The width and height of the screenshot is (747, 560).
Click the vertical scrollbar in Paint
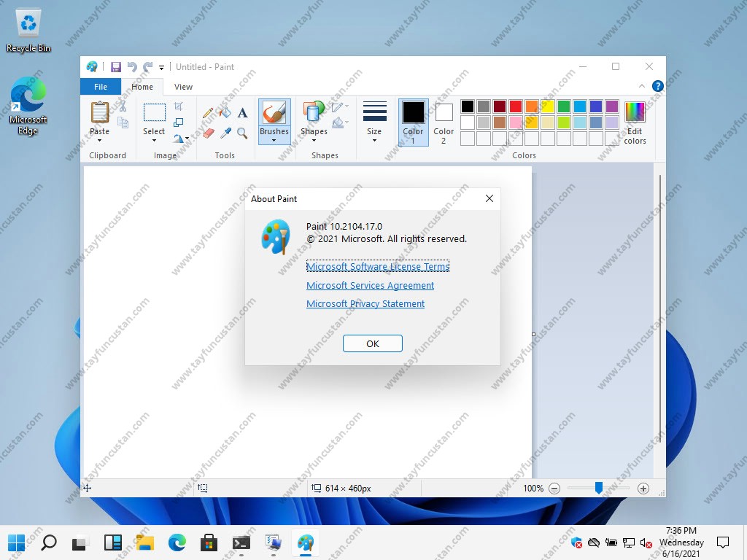[x=659, y=309]
